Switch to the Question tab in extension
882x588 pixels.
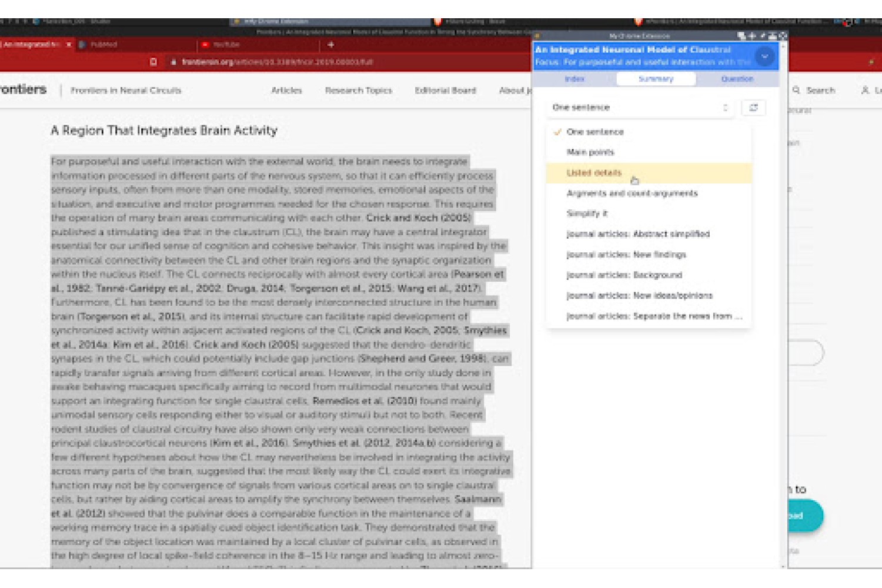point(737,79)
